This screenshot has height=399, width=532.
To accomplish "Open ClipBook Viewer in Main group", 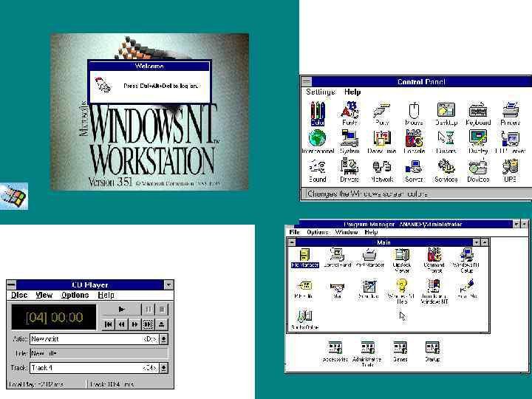I will click(402, 261).
